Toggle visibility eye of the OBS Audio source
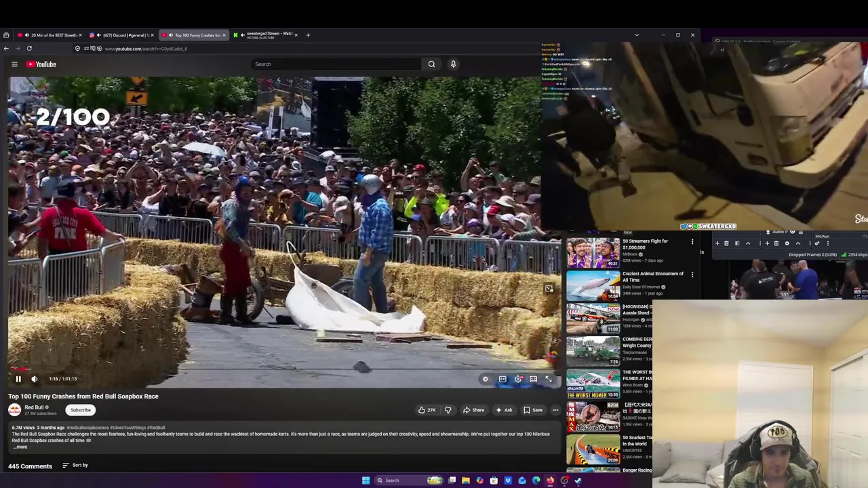 [792, 232]
